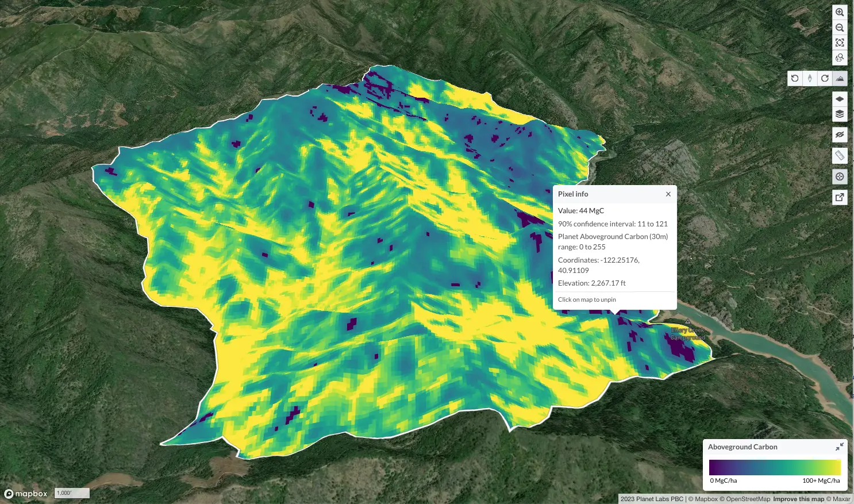Select the single basemap layer button
Image resolution: width=854 pixels, height=504 pixels.
(840, 99)
